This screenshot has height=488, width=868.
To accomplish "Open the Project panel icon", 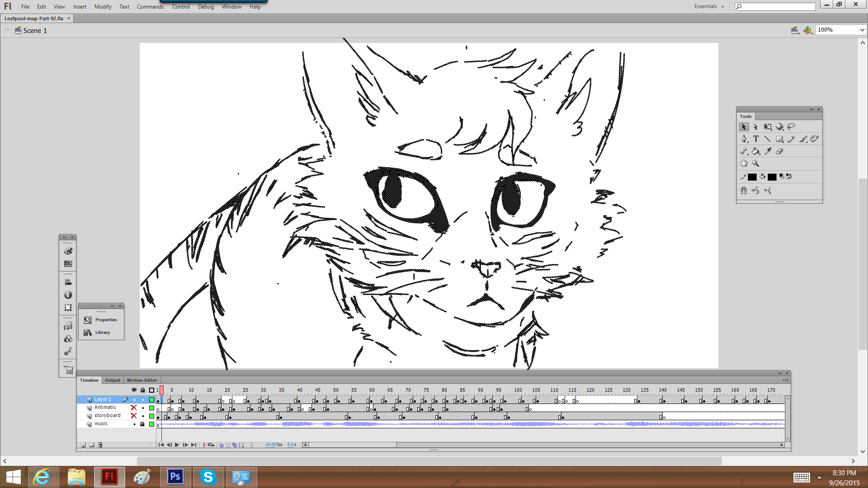I will click(68, 370).
